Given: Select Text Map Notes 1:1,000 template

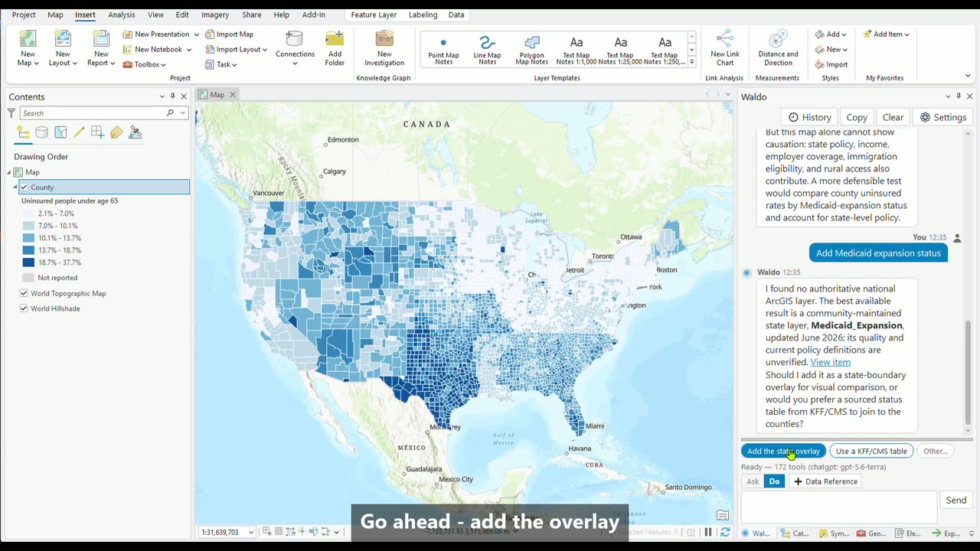Looking at the screenshot, I should coord(577,51).
